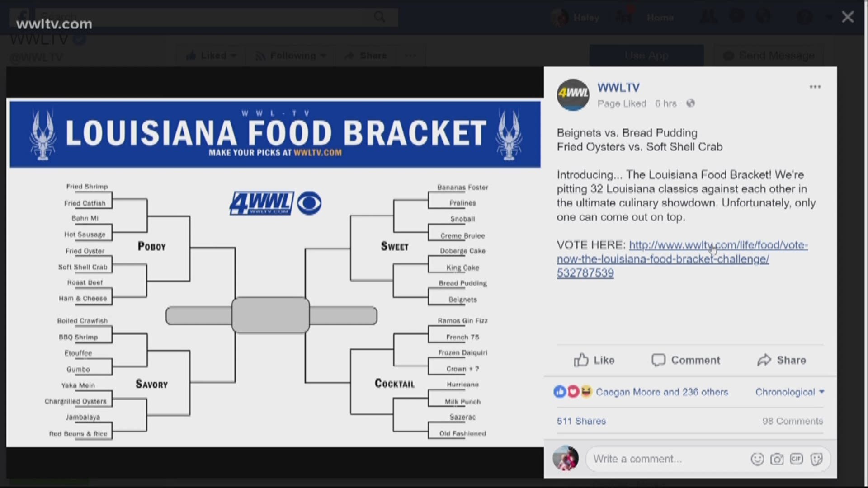Click the emoji icon in comment box
This screenshot has width=868, height=488.
(x=759, y=460)
